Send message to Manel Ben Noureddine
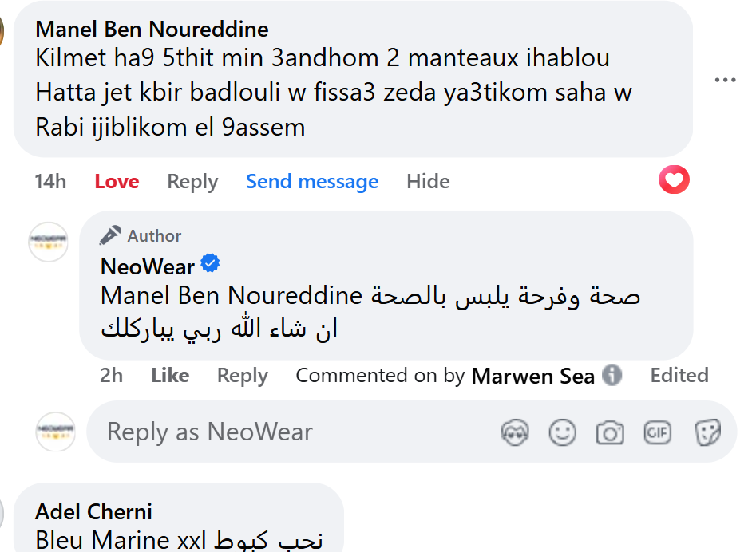This screenshot has width=756, height=552. tap(312, 182)
